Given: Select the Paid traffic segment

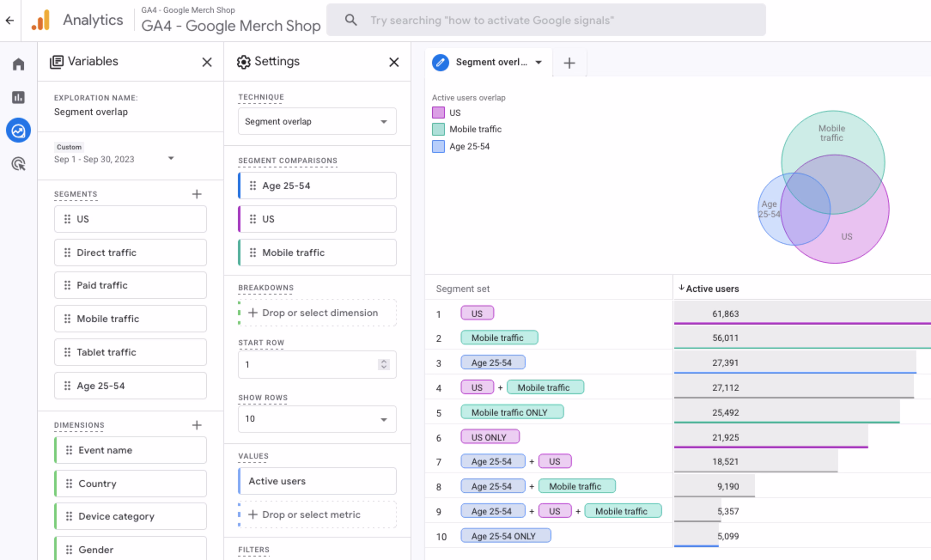Looking at the screenshot, I should click(130, 285).
